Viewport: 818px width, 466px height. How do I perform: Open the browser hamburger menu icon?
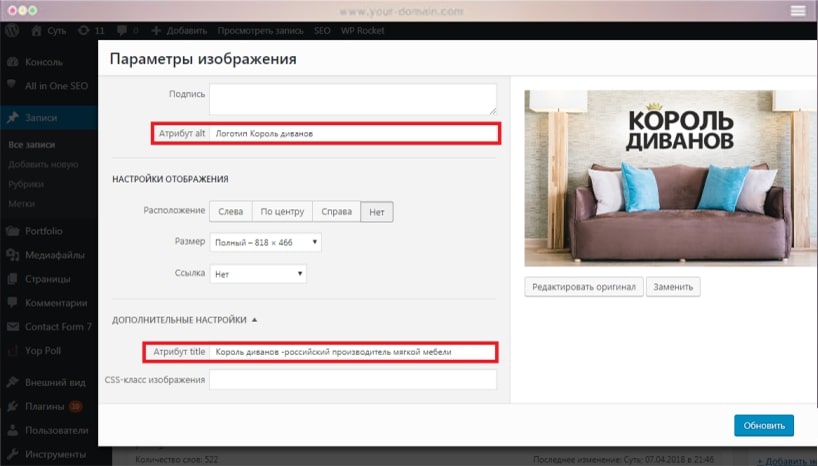798,10
